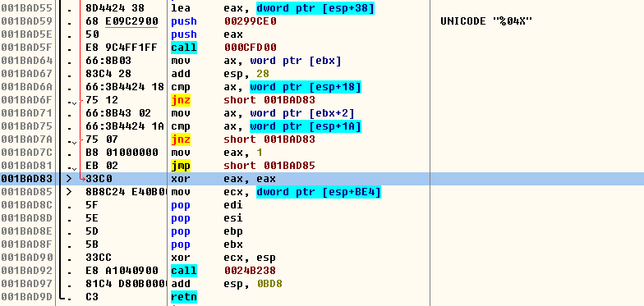Screen dimensions: 644x306
Task: Click the pop edi instruction
Action: click(207, 205)
